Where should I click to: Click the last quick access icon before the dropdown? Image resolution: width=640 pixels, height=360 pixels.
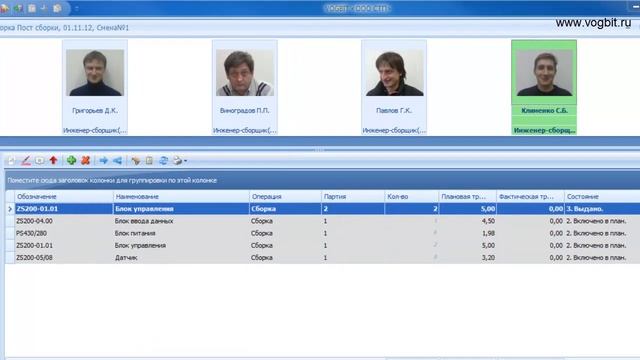point(58,8)
